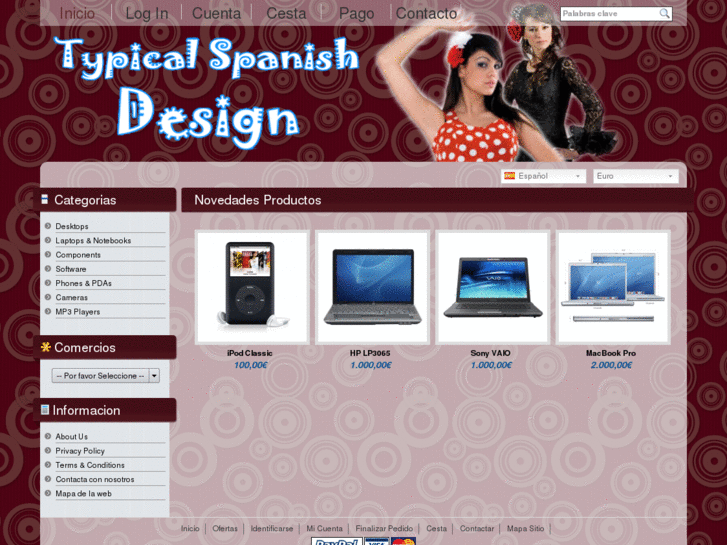Click the 2.000,00€ price text
The width and height of the screenshot is (727, 545).
(x=611, y=365)
